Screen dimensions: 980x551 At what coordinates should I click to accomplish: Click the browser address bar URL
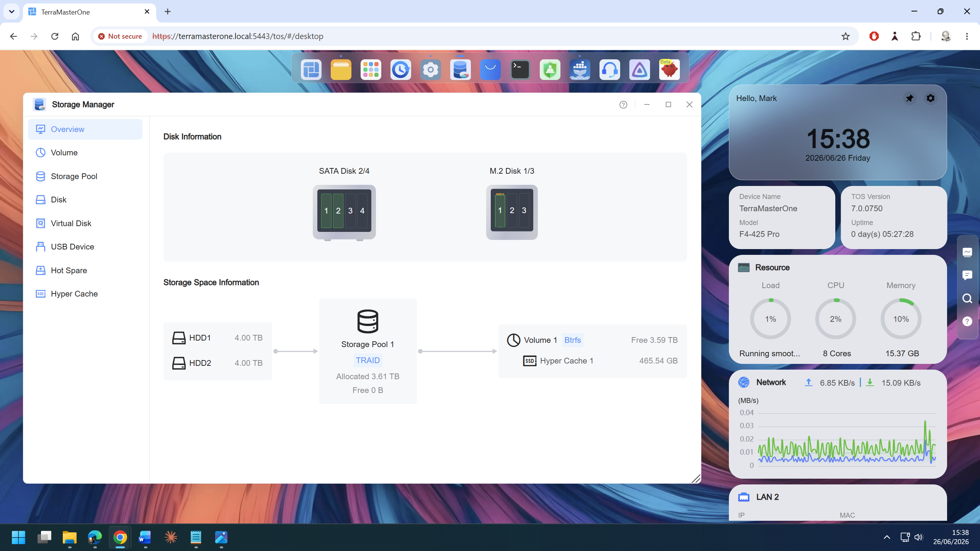pos(238,36)
